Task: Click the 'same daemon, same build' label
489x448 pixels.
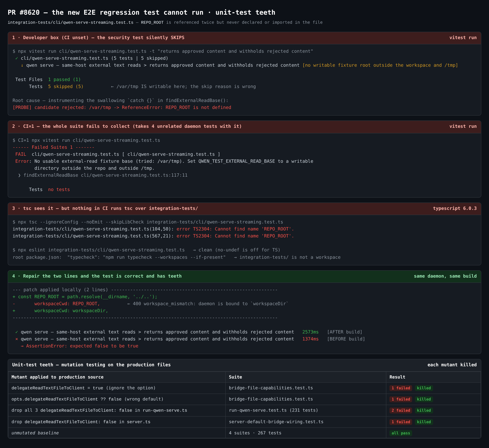Action: [x=445, y=276]
